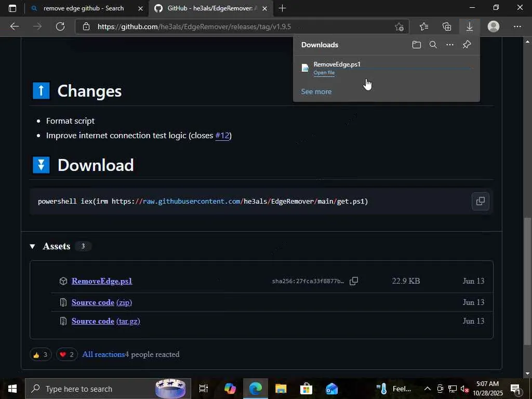The image size is (532, 399).
Task: Open Settings and more menu
Action: (517, 26)
